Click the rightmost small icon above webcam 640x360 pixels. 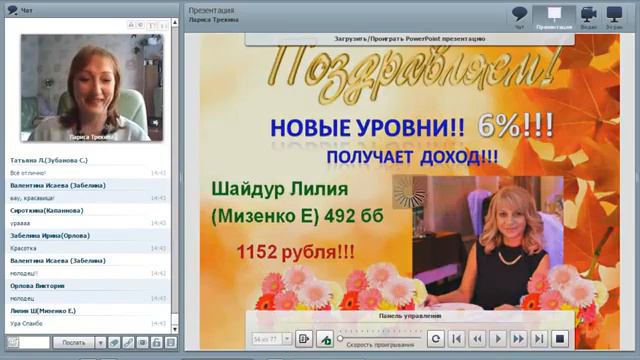[163, 26]
